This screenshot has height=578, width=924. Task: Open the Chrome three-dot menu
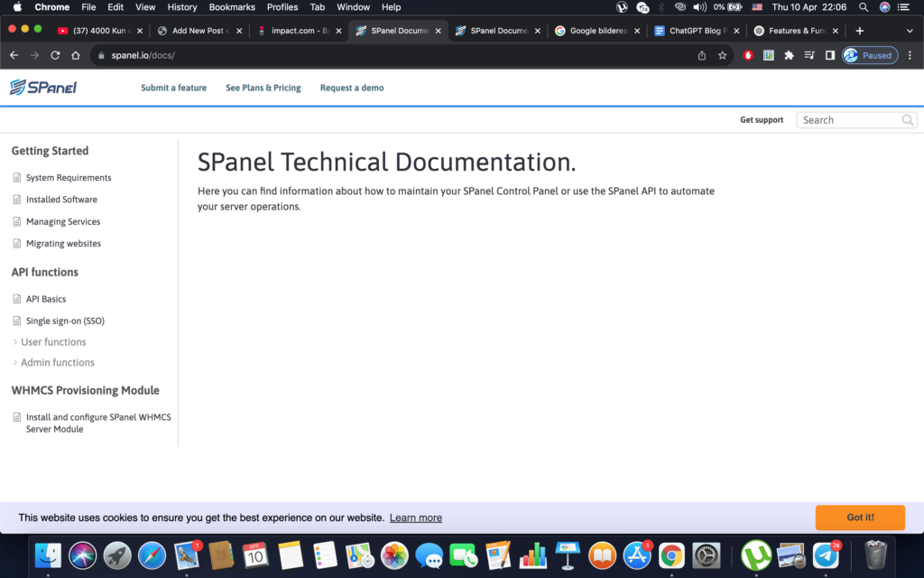[910, 55]
